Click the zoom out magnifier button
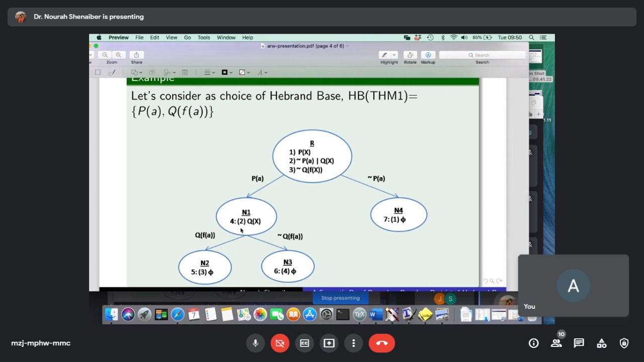 click(105, 55)
